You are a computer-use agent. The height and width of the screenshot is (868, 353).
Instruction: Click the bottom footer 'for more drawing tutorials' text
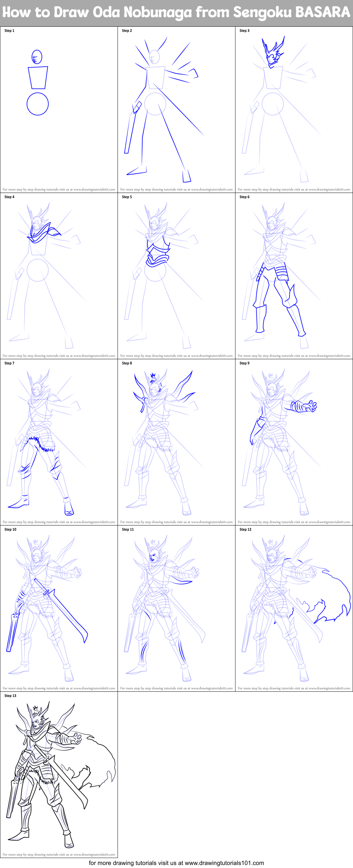[x=176, y=863]
